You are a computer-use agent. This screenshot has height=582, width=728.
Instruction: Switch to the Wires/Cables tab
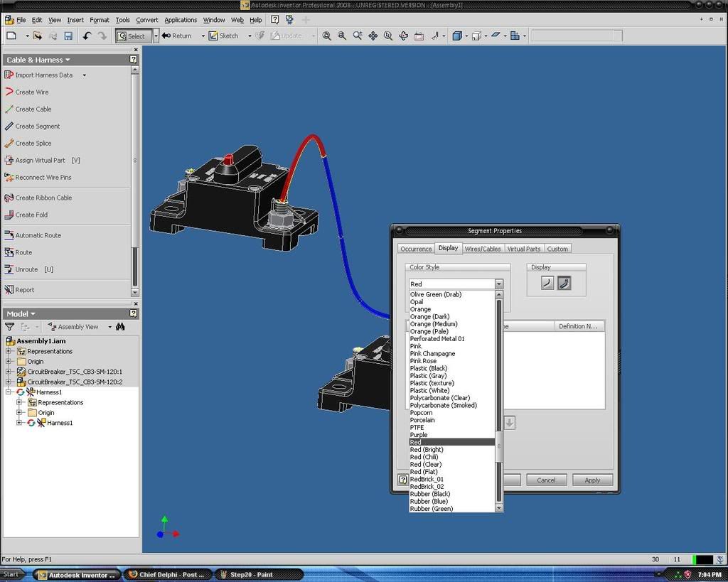pyautogui.click(x=483, y=249)
